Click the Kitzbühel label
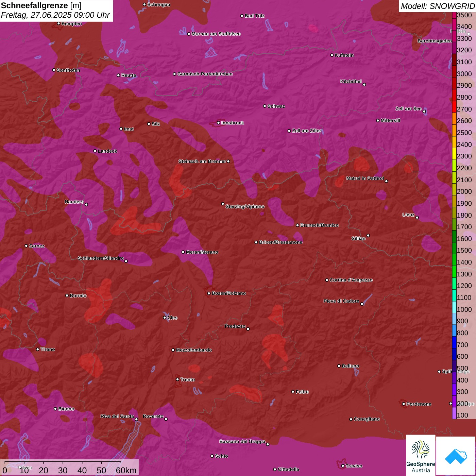The height and width of the screenshot is (476, 476). [x=351, y=81]
